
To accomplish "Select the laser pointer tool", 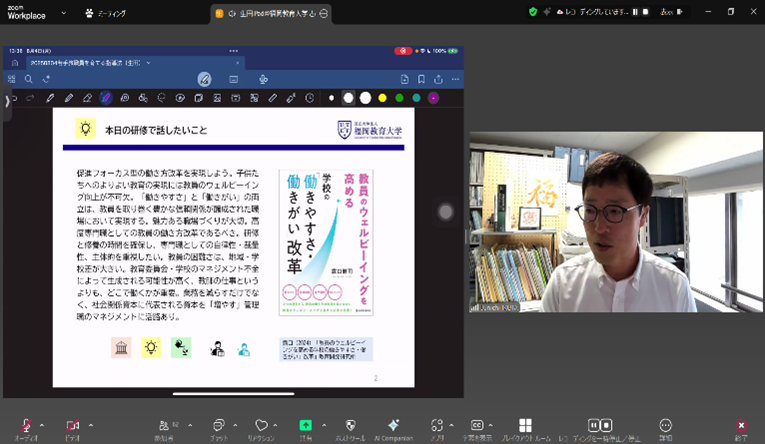I will (291, 98).
